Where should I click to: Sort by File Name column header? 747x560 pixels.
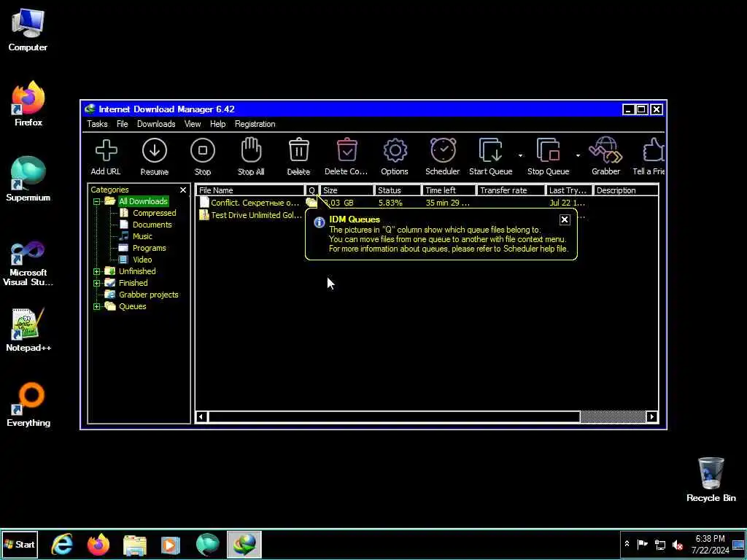[x=251, y=190]
